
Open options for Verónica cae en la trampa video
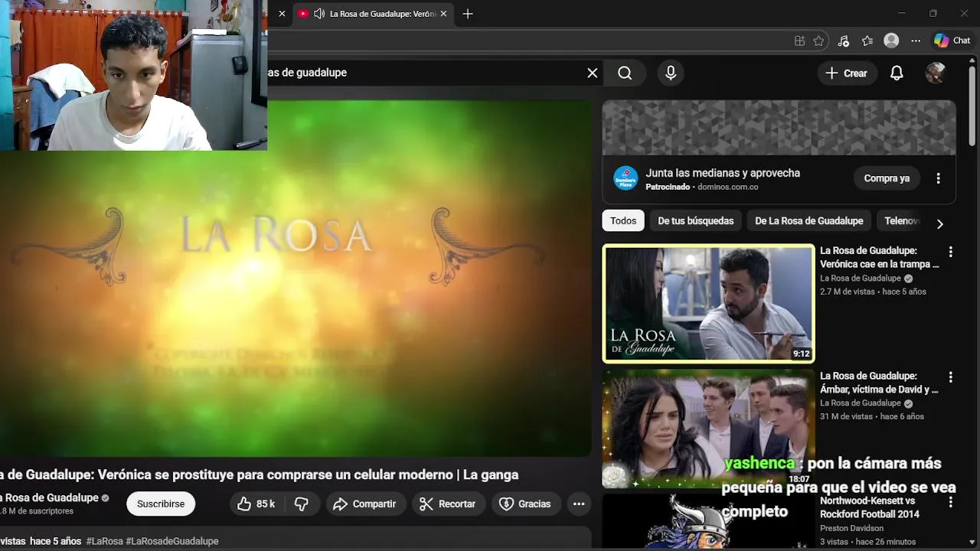tap(950, 252)
